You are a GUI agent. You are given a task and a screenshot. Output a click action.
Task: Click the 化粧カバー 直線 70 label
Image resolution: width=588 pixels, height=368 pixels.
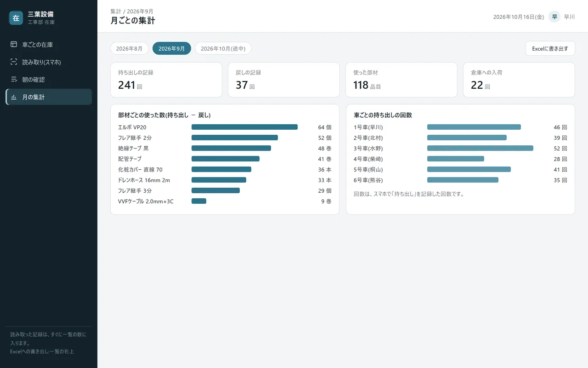(140, 169)
